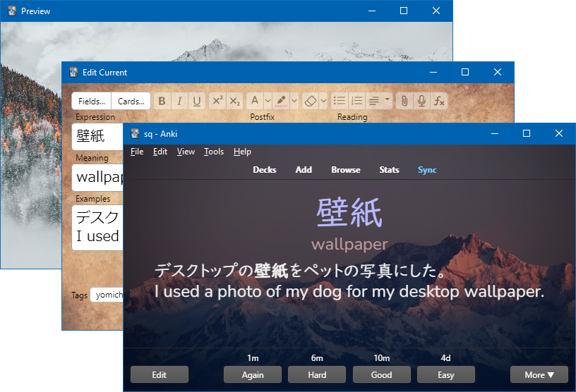Click the text color 'A' icon
This screenshot has height=392, width=576.
click(255, 101)
